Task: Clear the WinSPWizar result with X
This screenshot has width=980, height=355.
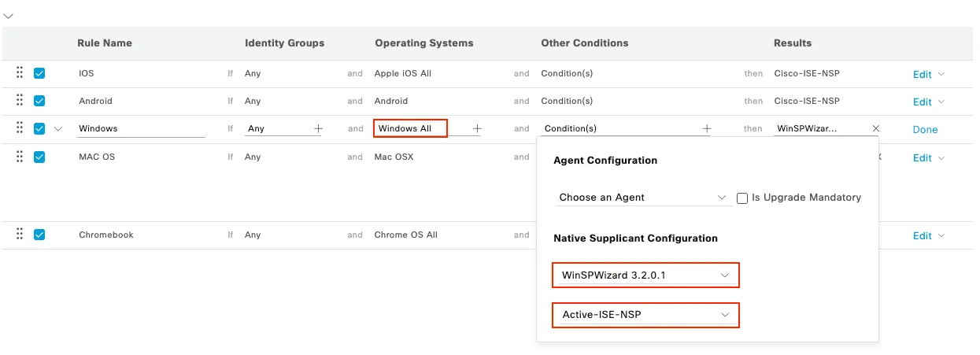Action: 876,128
